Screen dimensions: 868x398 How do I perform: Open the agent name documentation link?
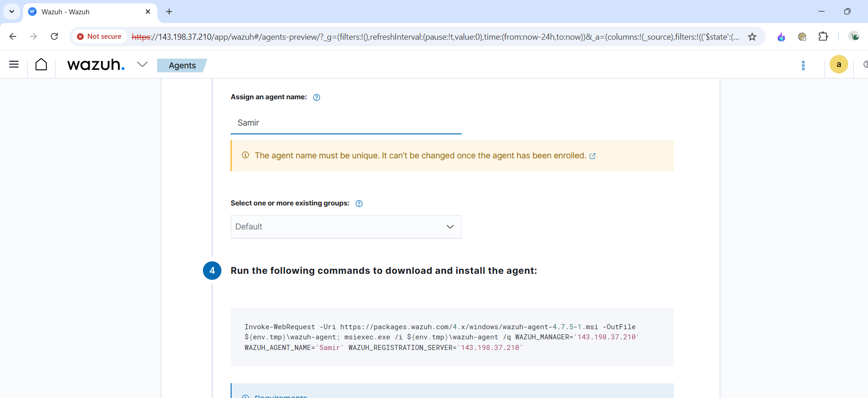[x=593, y=156]
